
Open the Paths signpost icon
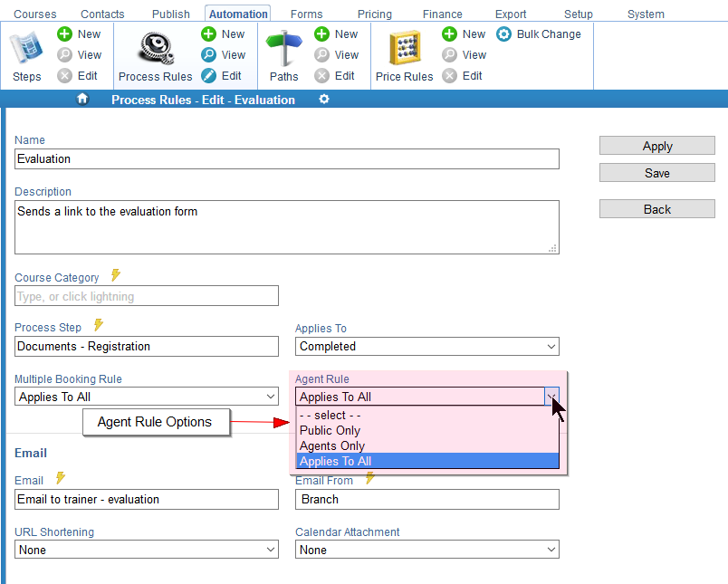click(x=283, y=48)
